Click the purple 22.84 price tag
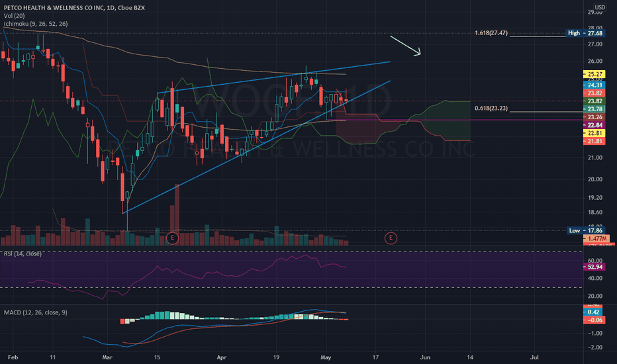 click(594, 125)
